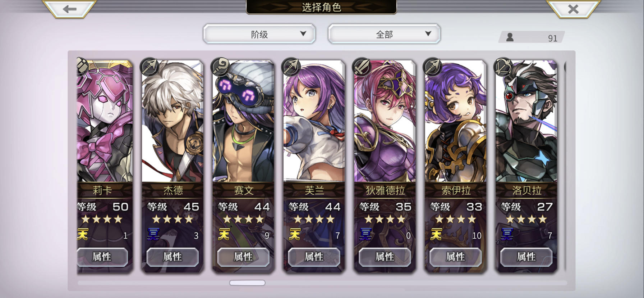Click the character count icon showing 91
This screenshot has height=298, width=644.
[x=510, y=37]
